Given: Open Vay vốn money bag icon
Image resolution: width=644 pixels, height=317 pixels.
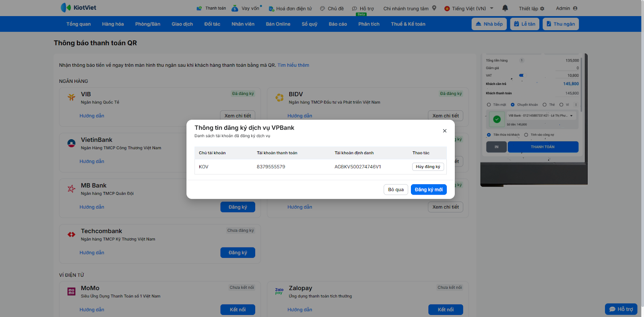Looking at the screenshot, I should [235, 8].
